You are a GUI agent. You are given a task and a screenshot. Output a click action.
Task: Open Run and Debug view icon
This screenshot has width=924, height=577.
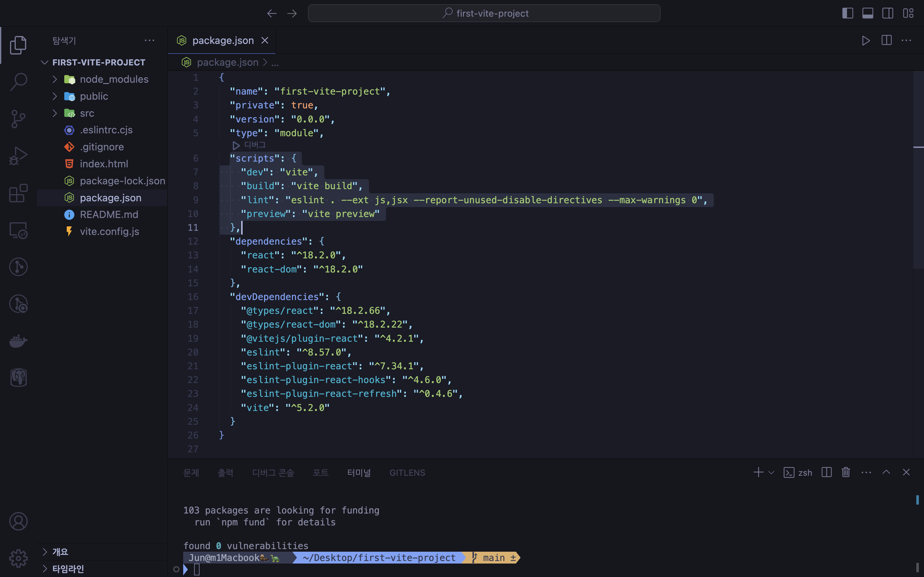(x=18, y=156)
